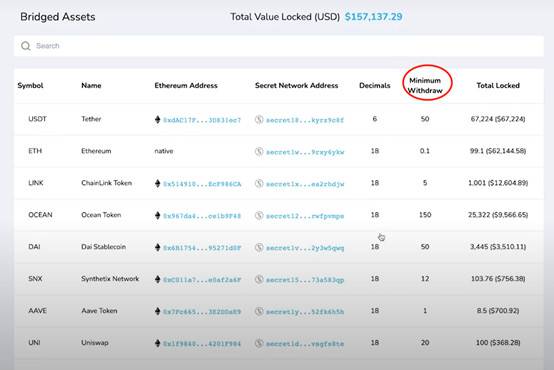The width and height of the screenshot is (554, 370).
Task: Click the Ethereum icon in the UNI row
Action: [158, 343]
